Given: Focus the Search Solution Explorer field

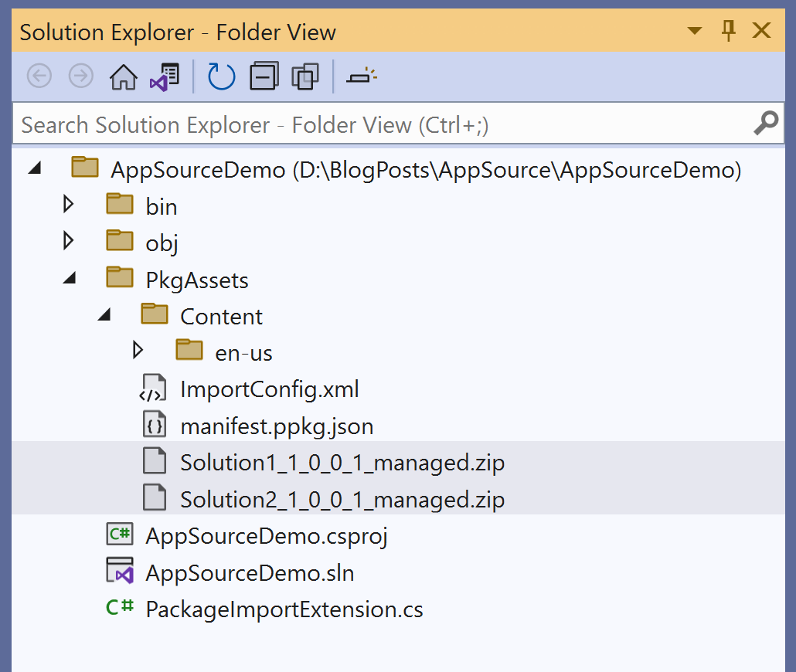Looking at the screenshot, I should (379, 124).
